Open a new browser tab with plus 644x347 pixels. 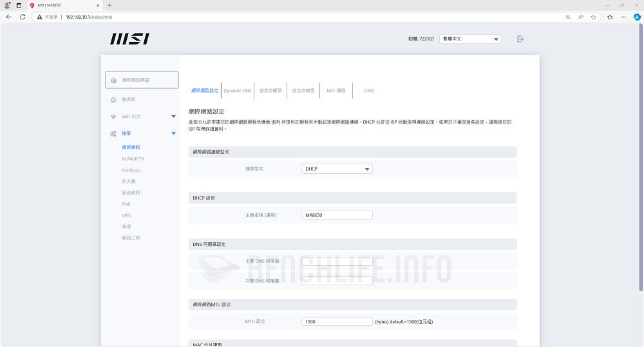coord(109,5)
